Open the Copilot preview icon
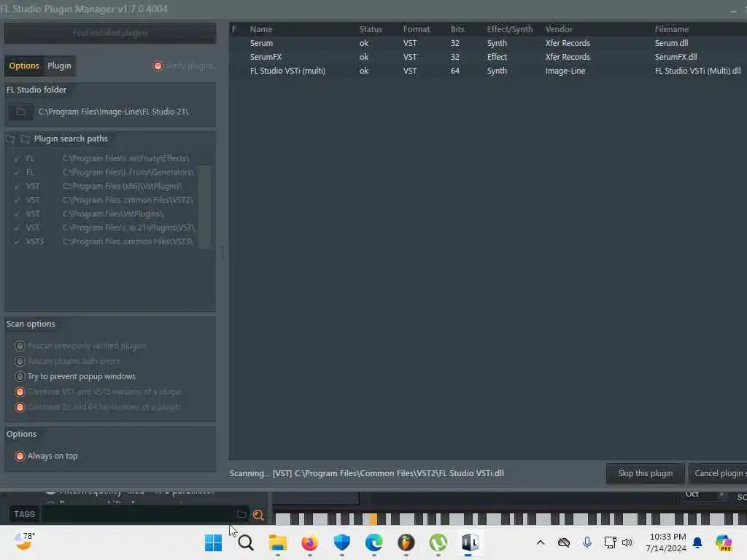Image resolution: width=747 pixels, height=560 pixels. pyautogui.click(x=724, y=542)
